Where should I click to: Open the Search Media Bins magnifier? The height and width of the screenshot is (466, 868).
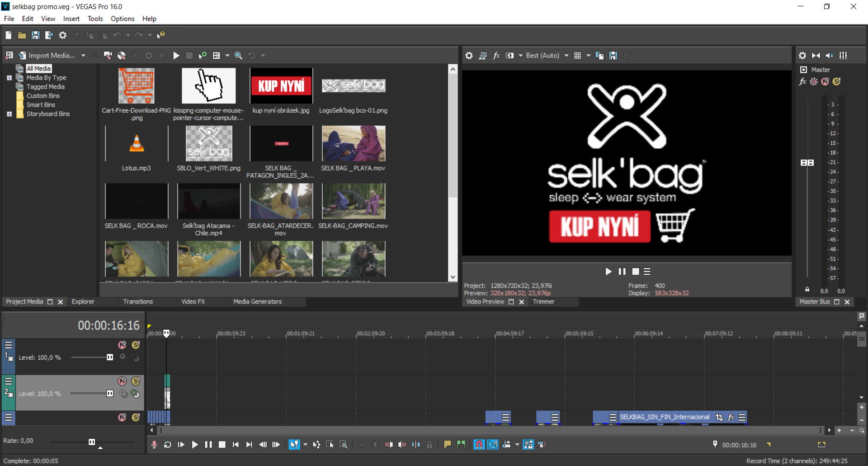pos(238,56)
